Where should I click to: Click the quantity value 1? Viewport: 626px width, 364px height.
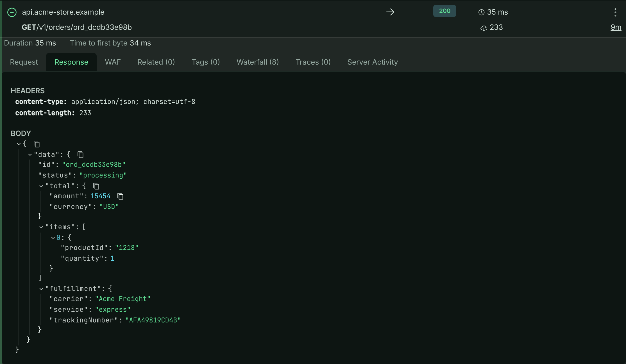click(112, 258)
